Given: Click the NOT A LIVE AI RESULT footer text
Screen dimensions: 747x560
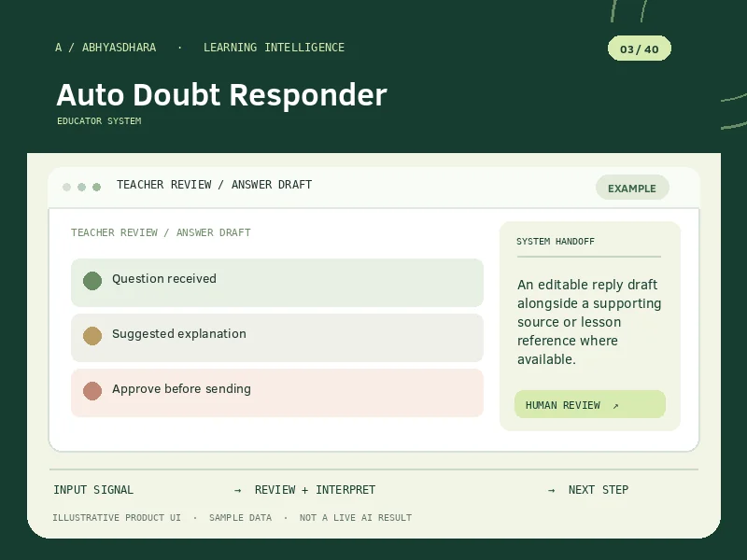Looking at the screenshot, I should (x=356, y=518).
